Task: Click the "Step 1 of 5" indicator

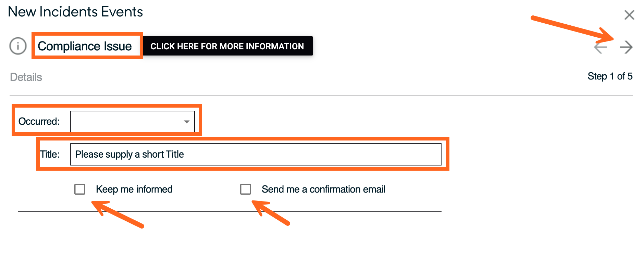Action: coord(610,76)
